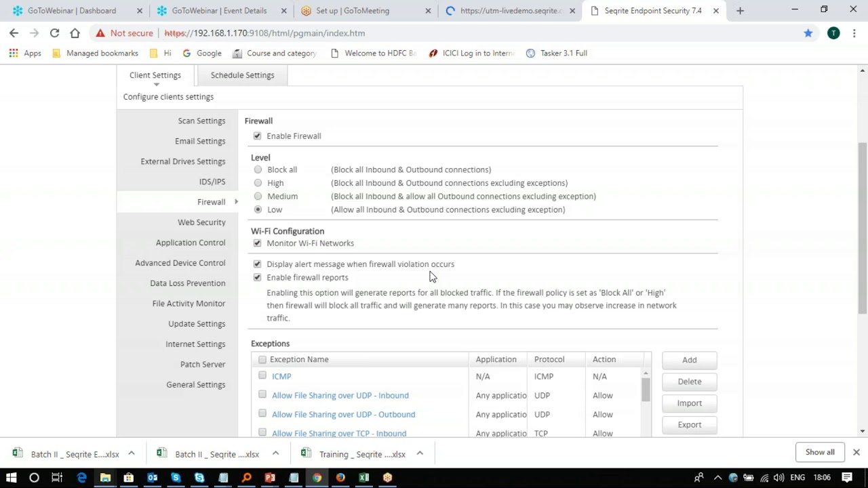The height and width of the screenshot is (488, 868).
Task: Open Scan Settings in the sidebar
Action: click(201, 121)
